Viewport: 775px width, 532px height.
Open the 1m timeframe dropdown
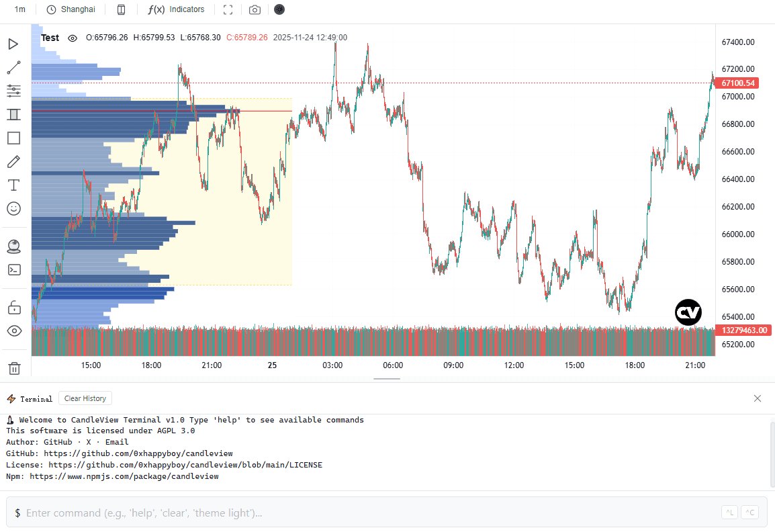(20, 9)
